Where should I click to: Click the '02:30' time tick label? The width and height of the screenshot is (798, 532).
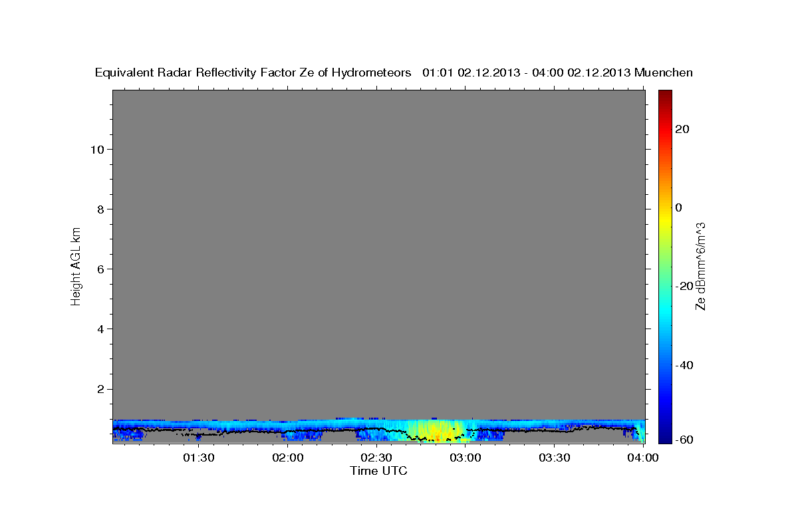tap(376, 458)
